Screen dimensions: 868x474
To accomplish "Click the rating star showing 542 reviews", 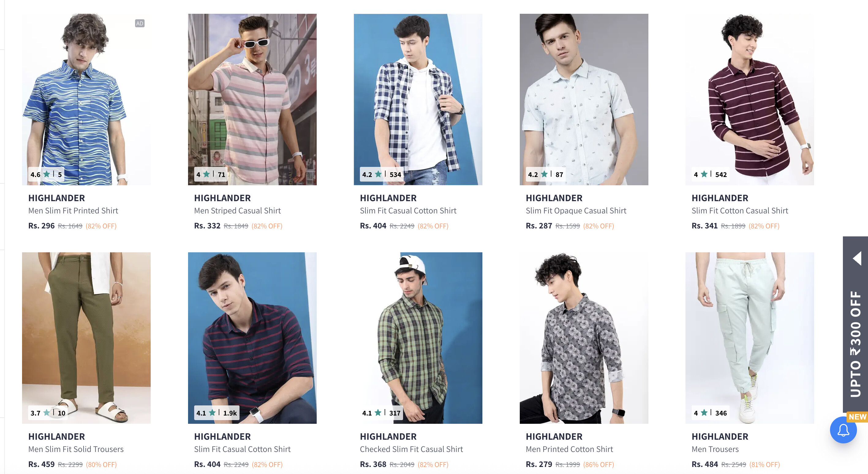I will (704, 174).
